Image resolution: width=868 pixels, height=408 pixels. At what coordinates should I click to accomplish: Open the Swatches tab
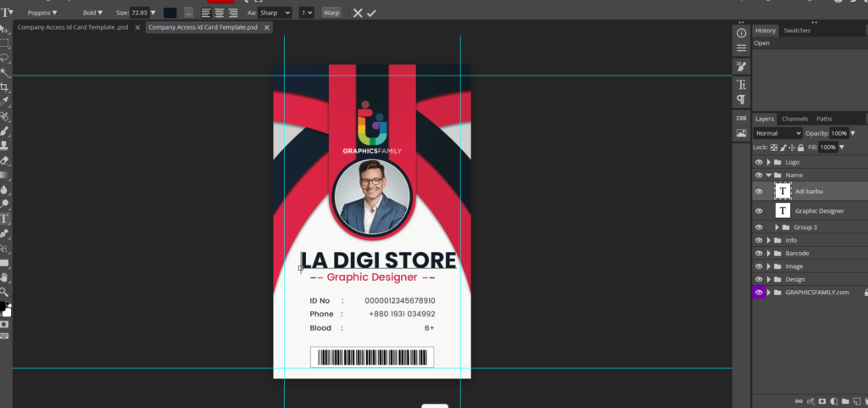pyautogui.click(x=796, y=31)
